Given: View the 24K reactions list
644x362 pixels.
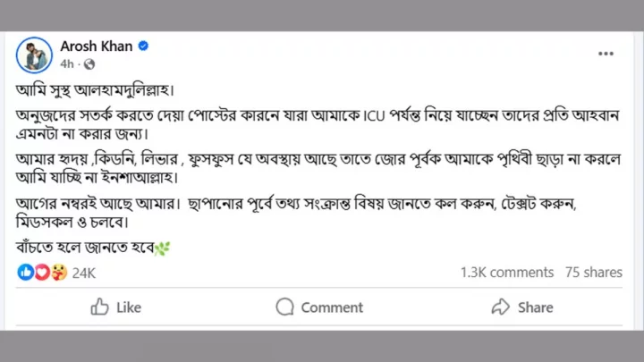Looking at the screenshot, I should (x=83, y=273).
